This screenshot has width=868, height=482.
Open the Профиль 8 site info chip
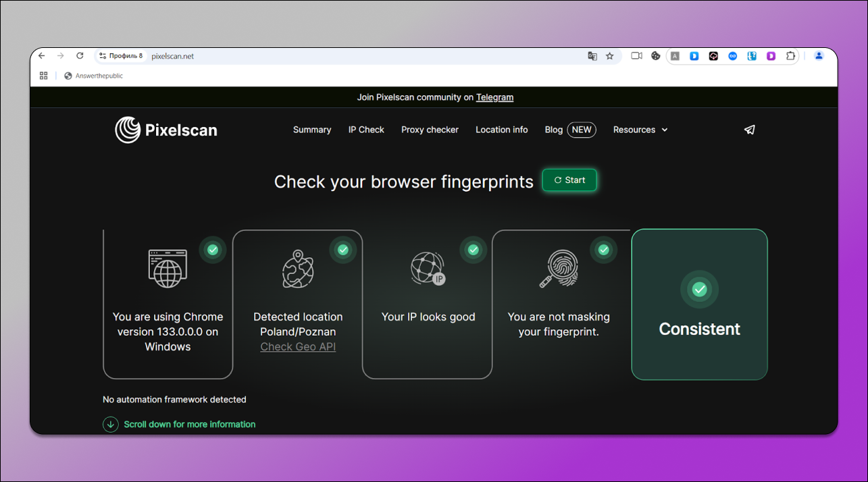click(x=121, y=56)
